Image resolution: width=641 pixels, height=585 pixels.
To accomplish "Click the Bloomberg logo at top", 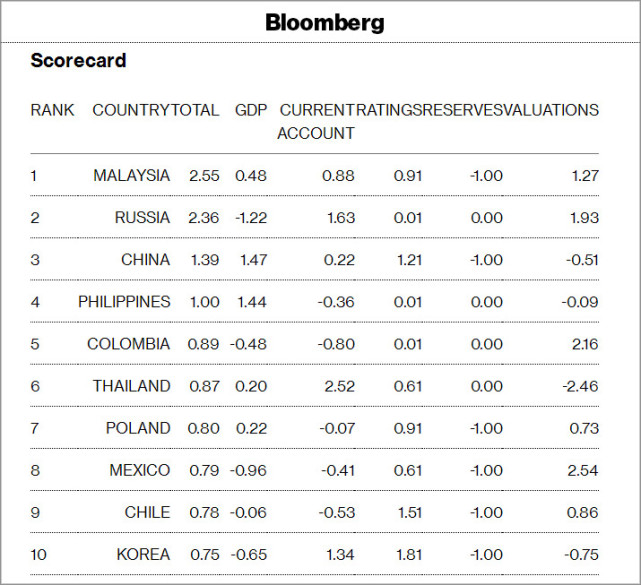I will coord(324,22).
